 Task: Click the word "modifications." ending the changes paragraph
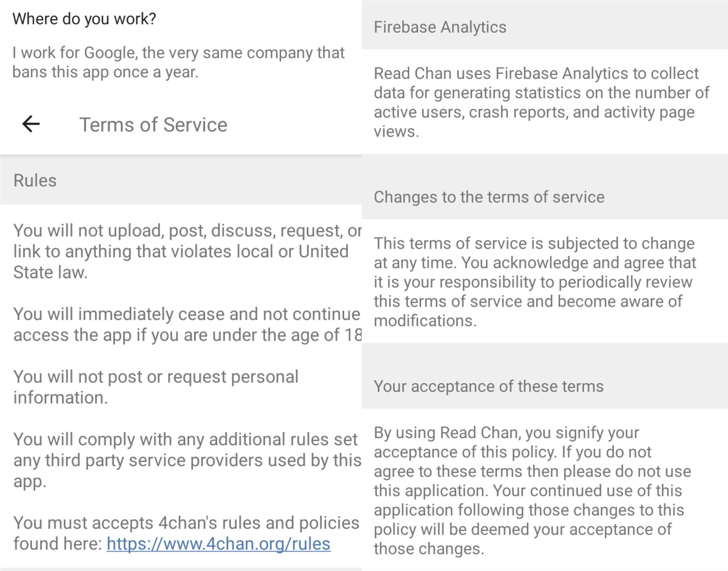425,321
